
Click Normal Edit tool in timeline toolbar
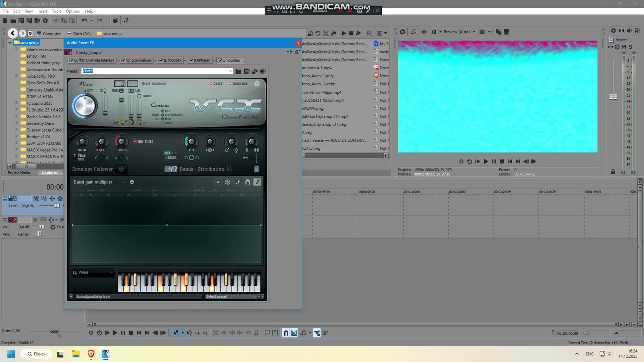[176, 333]
